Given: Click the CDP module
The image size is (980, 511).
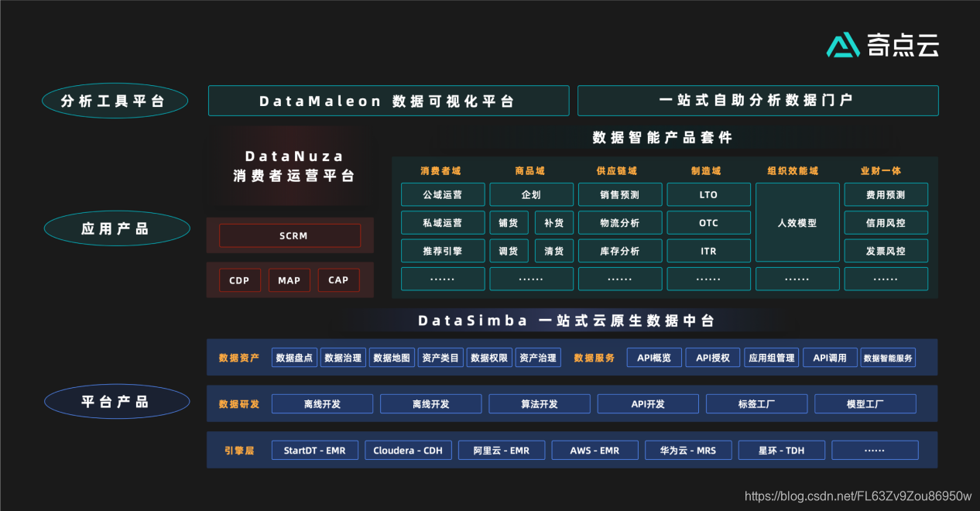Looking at the screenshot, I should [239, 280].
